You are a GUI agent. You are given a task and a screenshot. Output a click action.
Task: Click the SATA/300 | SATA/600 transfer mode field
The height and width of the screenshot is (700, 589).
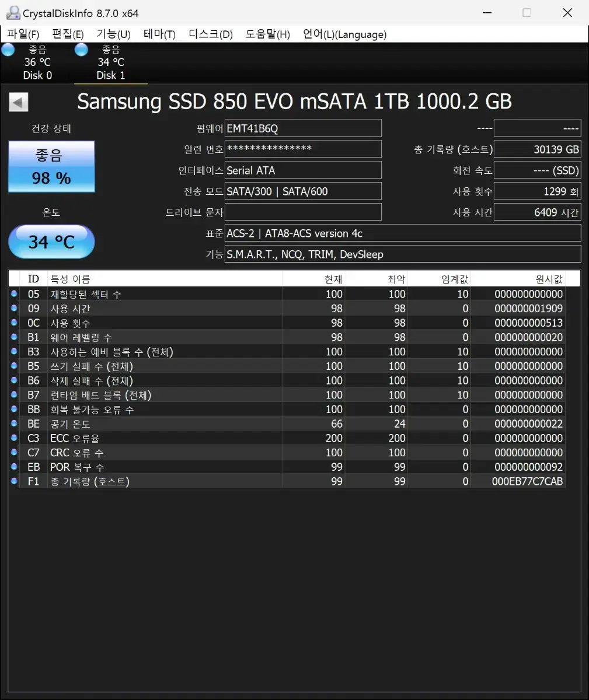(303, 191)
